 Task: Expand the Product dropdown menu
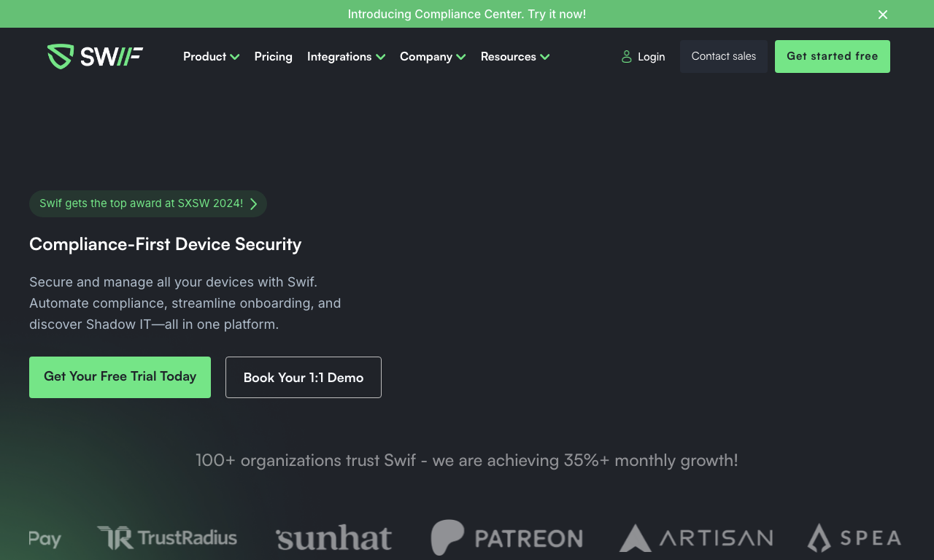pos(211,56)
